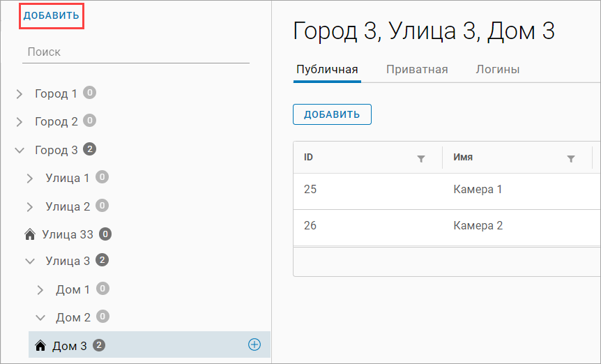This screenshot has width=601, height=364.
Task: Click the outlined ДОБАВИТЬ button above the table
Action: click(332, 114)
